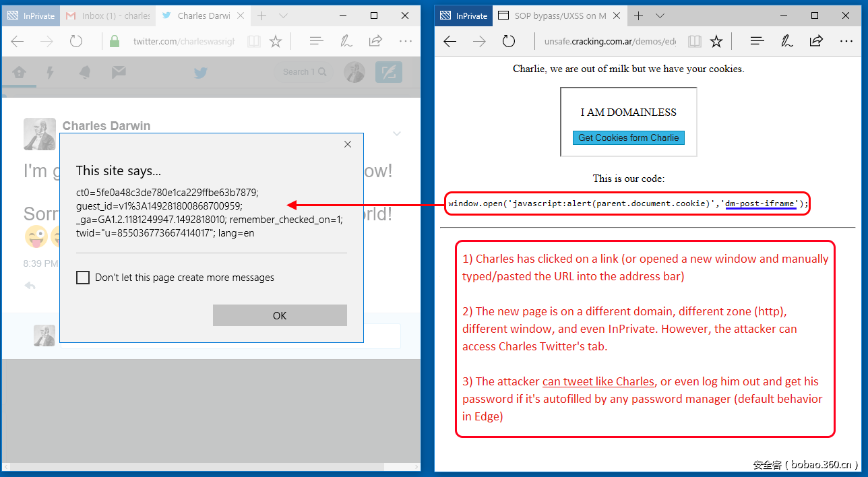Open More menu in Twitter window

tap(405, 41)
